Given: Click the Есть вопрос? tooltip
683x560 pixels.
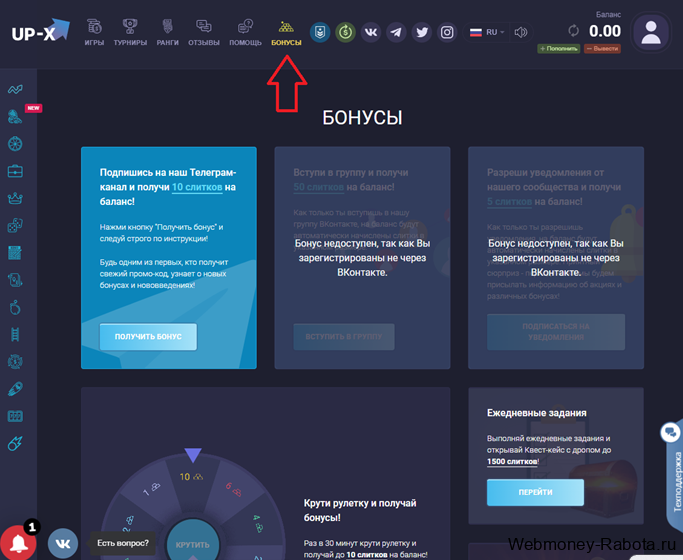Looking at the screenshot, I should coord(123,543).
